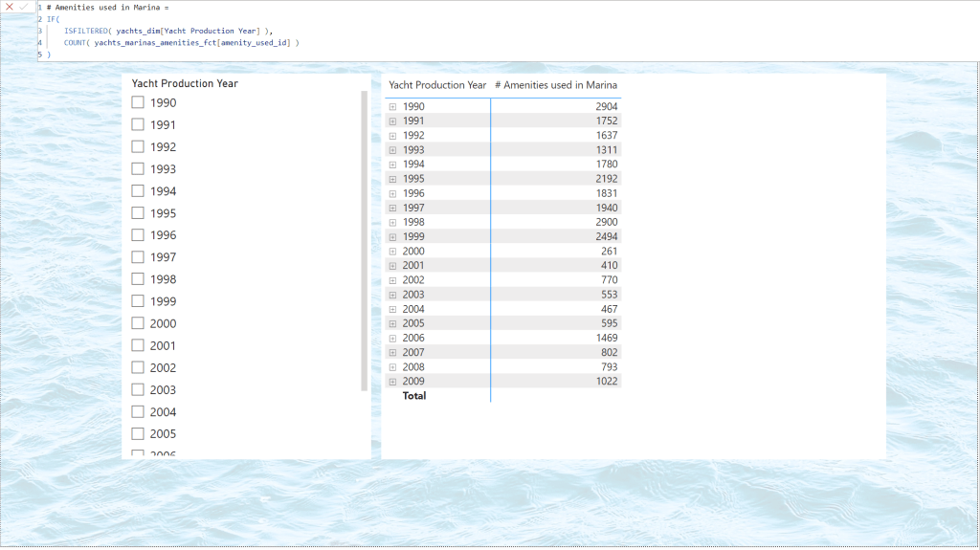Click the slicer vertical scrollbar
The image size is (980, 550).
(364, 239)
